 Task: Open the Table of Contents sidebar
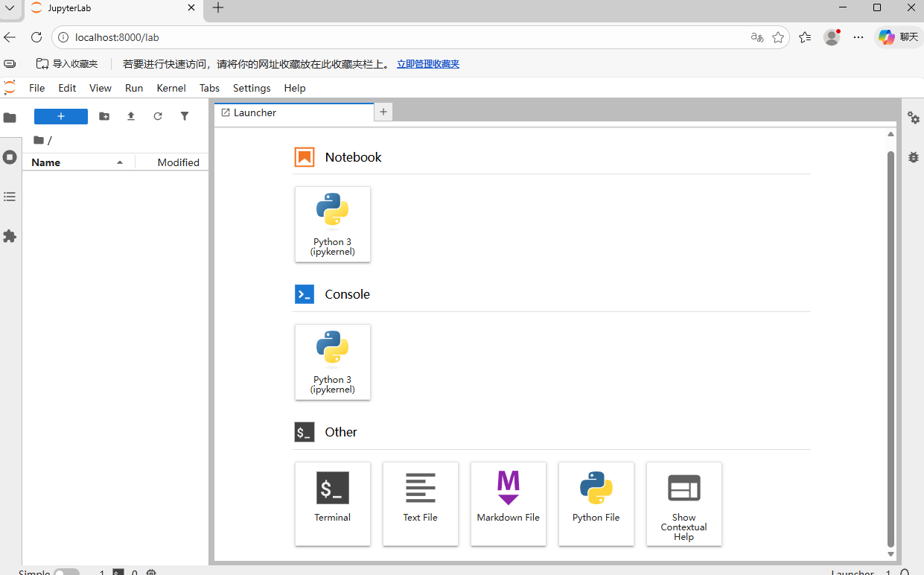click(x=10, y=197)
